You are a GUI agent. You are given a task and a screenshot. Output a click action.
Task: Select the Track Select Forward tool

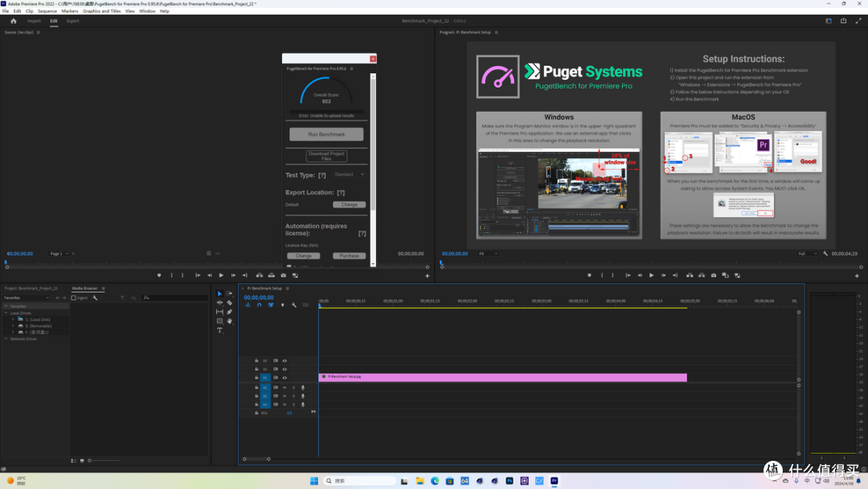pos(229,294)
